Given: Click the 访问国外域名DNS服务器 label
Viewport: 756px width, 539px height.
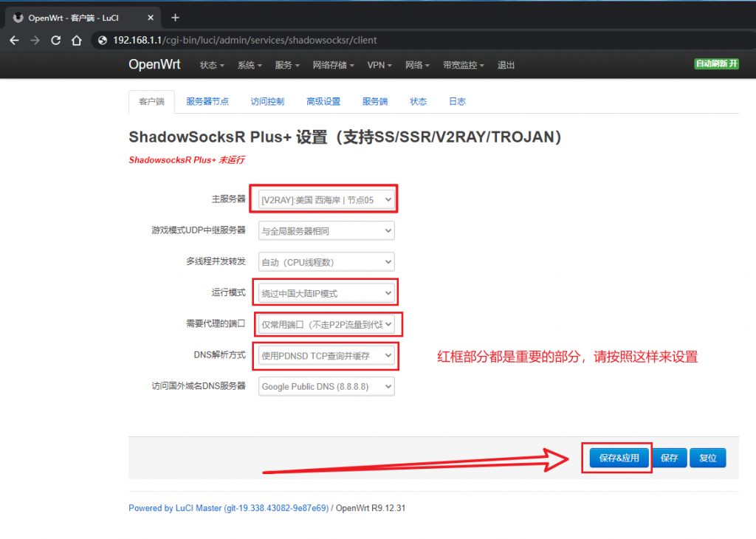Looking at the screenshot, I should [x=199, y=386].
